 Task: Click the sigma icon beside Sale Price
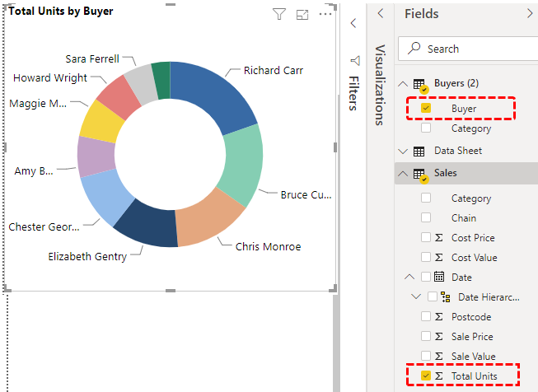[x=439, y=337]
